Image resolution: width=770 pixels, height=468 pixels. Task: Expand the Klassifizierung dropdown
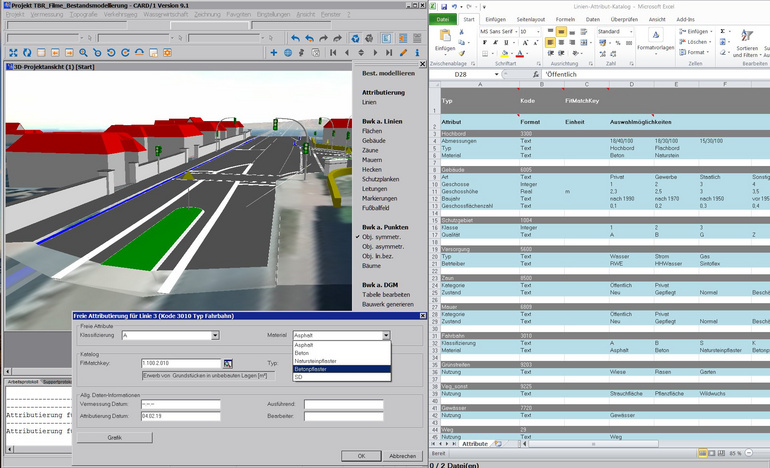(215, 336)
